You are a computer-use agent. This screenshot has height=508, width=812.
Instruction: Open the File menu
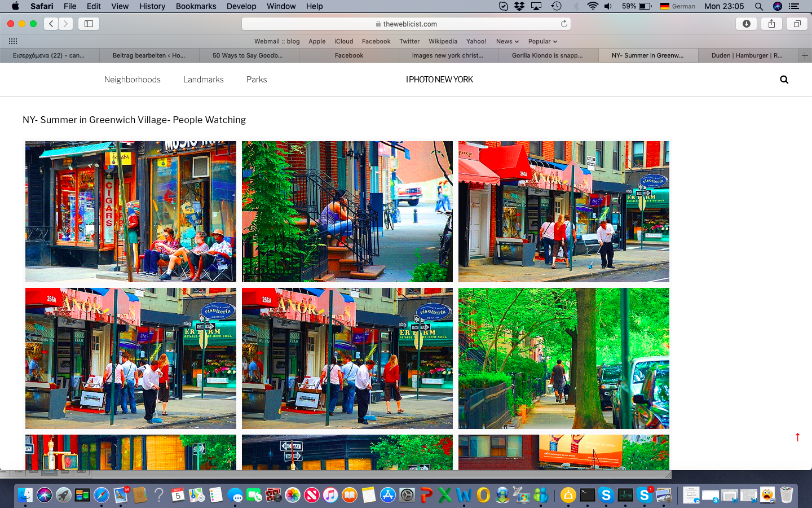(x=70, y=6)
